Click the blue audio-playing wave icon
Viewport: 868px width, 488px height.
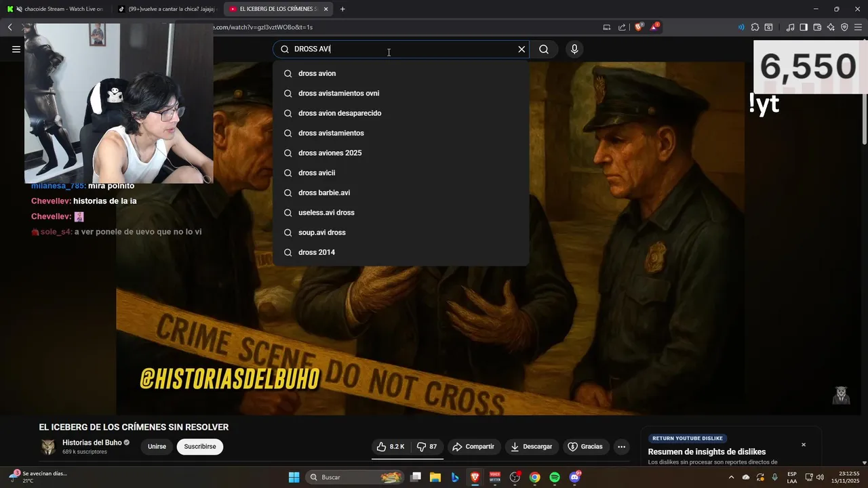741,27
